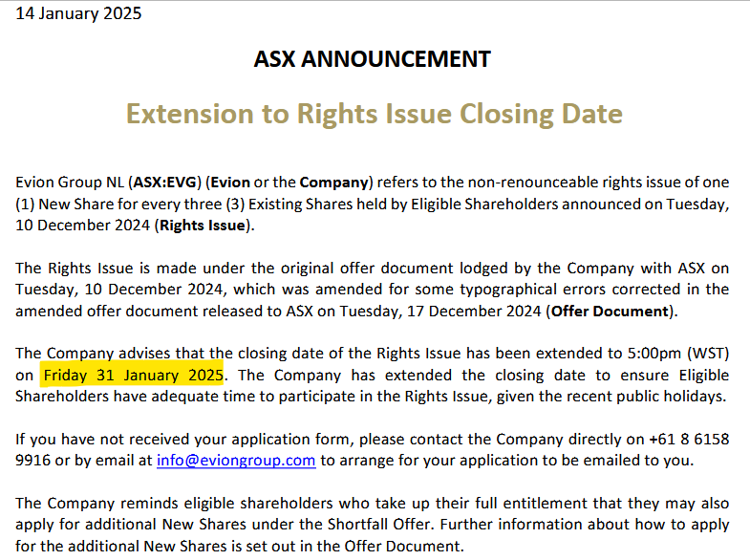Click the text 10 December 2024 before Rights Issue
Viewport: 750px width, 560px height.
coord(83,226)
